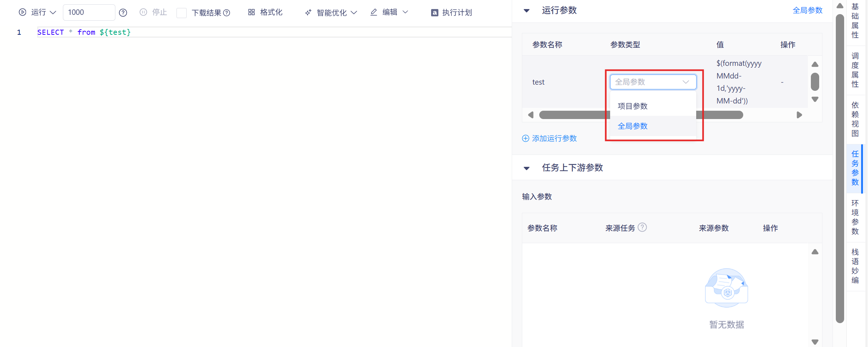Click the Run (运行) play icon
Viewport: 868px width, 347px height.
tap(22, 12)
